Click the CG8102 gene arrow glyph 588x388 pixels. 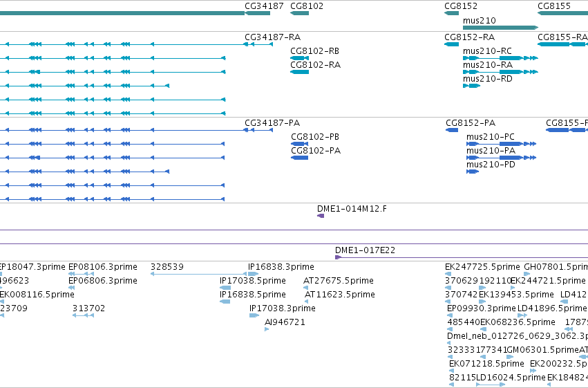[x=300, y=13]
